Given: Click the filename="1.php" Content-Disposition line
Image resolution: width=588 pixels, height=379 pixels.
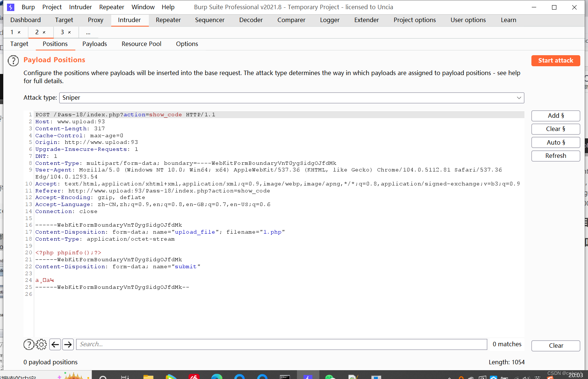Looking at the screenshot, I should coord(160,232).
